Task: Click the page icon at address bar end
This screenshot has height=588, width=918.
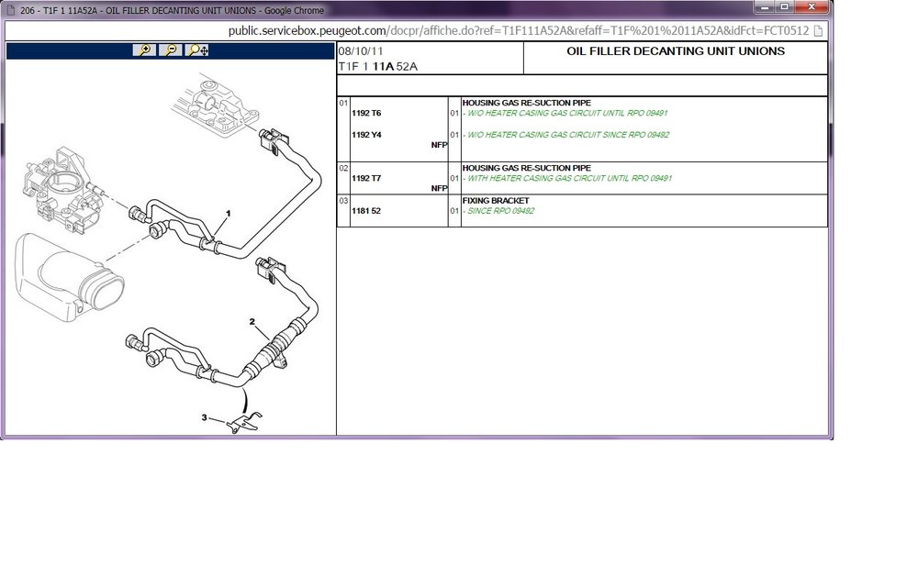Action: pos(818,31)
